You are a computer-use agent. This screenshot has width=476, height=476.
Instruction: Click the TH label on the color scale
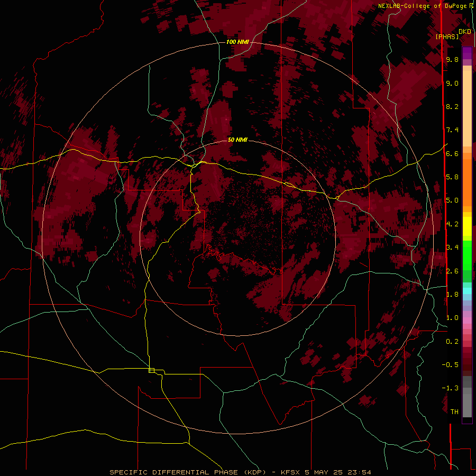pyautogui.click(x=454, y=412)
